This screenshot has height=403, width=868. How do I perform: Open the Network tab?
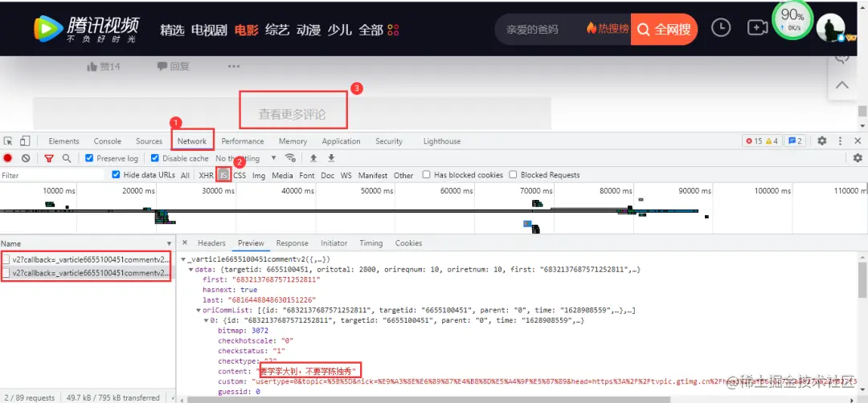192,141
